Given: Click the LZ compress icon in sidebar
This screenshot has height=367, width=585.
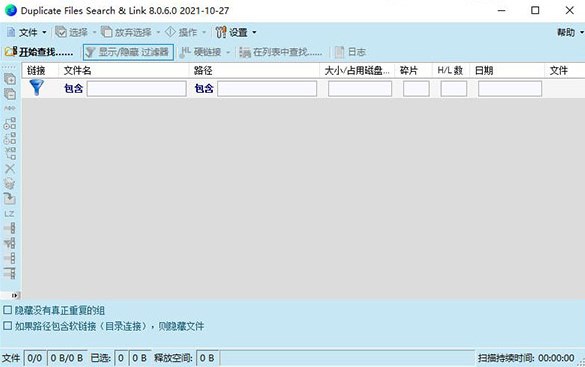Looking at the screenshot, I should tap(9, 214).
